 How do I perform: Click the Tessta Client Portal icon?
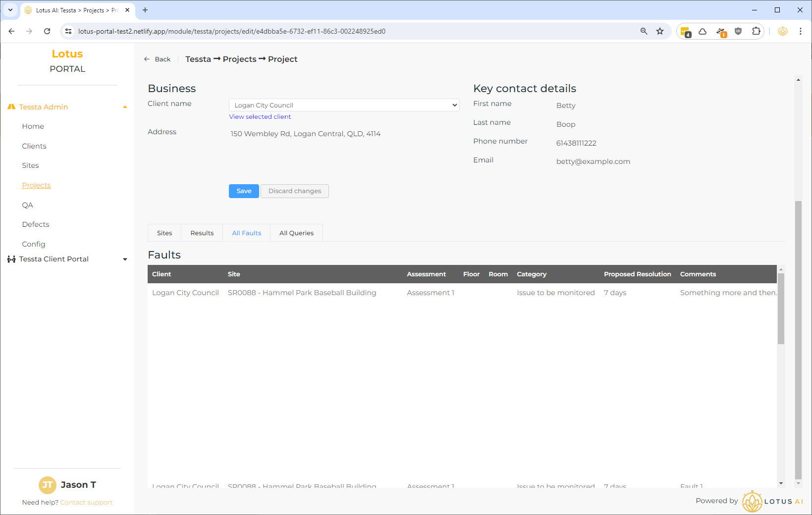click(x=11, y=259)
